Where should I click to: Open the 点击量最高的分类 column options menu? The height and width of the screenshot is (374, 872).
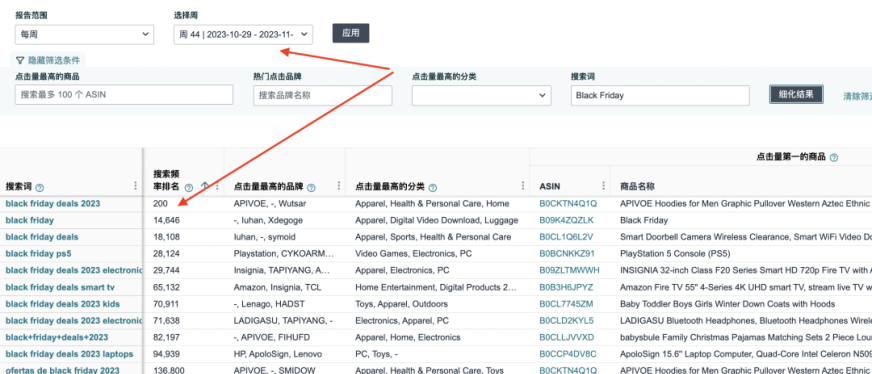[523, 186]
